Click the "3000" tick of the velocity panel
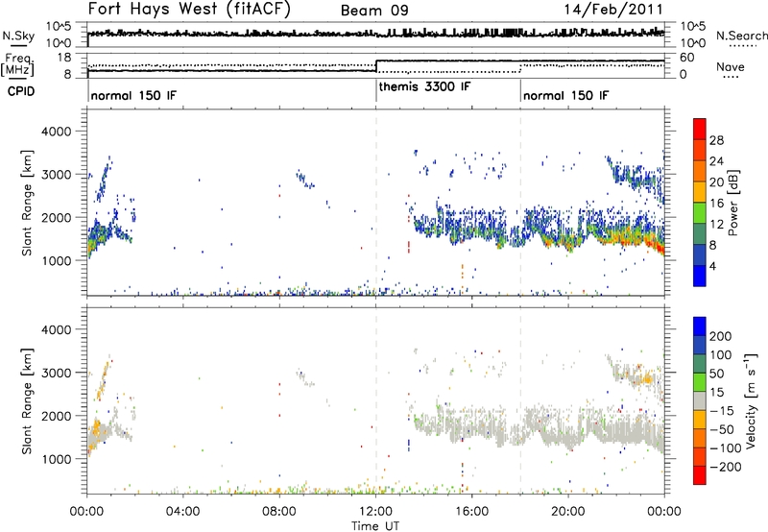 pyautogui.click(x=56, y=373)
